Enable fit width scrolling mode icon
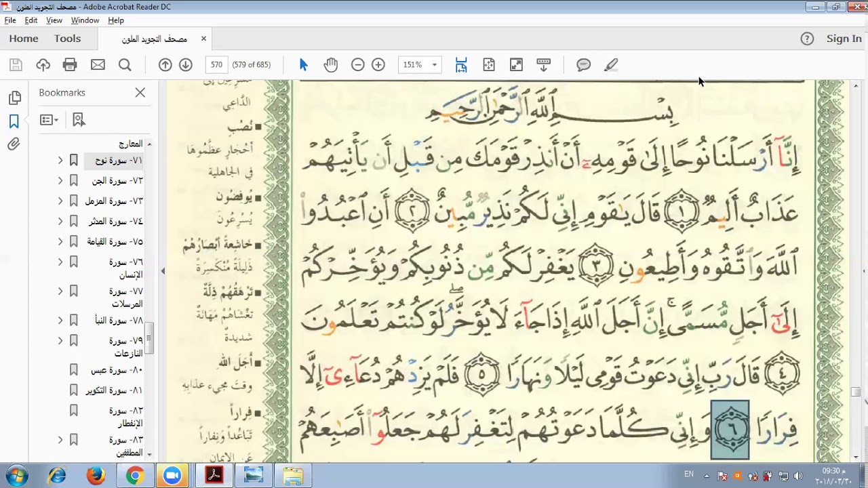The width and height of the screenshot is (868, 488). click(461, 64)
